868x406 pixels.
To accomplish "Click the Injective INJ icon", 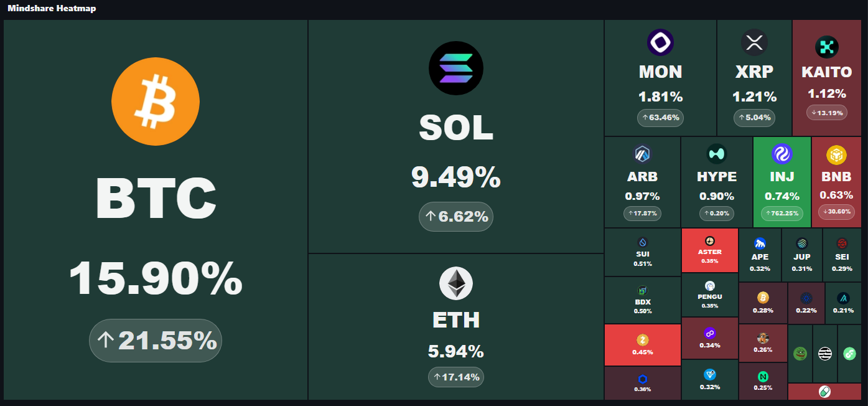I will [782, 153].
